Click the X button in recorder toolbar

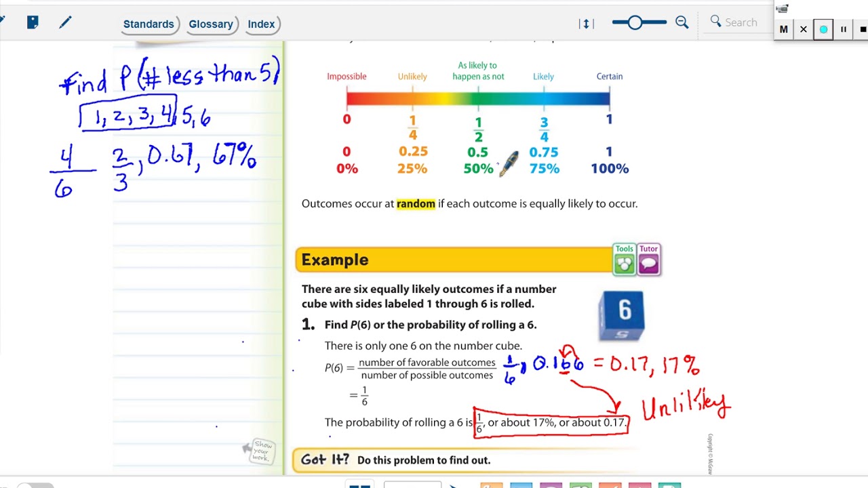click(804, 29)
